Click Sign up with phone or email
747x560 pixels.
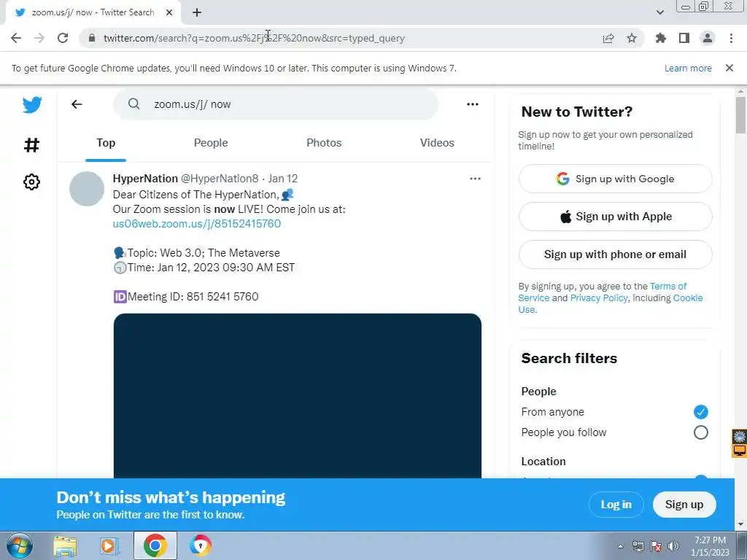tap(615, 254)
